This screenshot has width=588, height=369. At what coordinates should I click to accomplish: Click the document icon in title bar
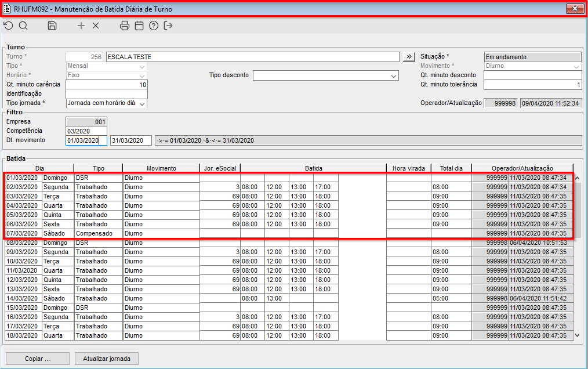click(7, 9)
